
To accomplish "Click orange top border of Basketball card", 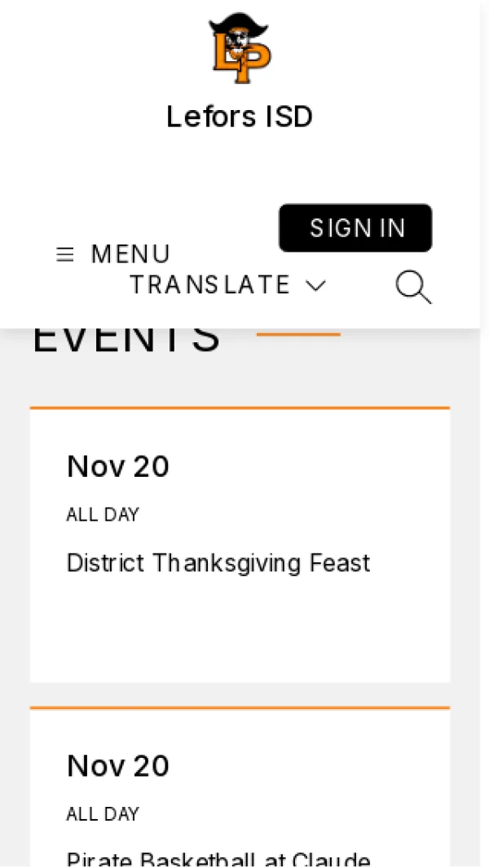I will pyautogui.click(x=240, y=707).
